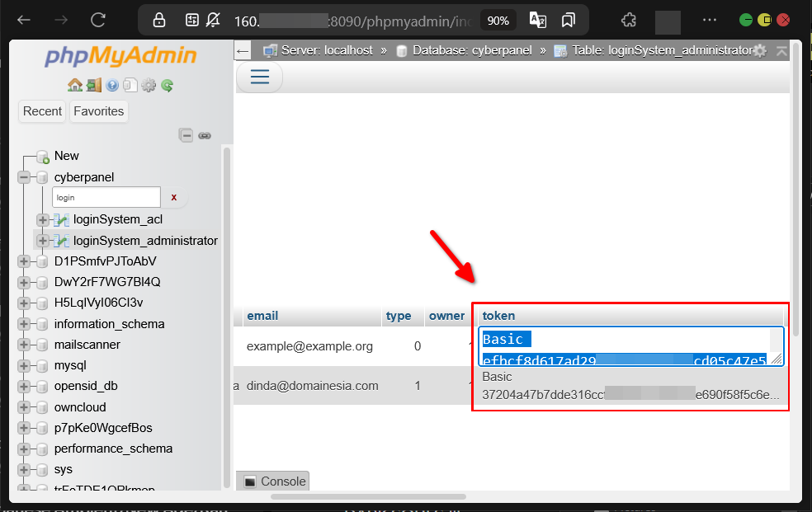The width and height of the screenshot is (812, 512).
Task: Sort by owner column header
Action: 447,316
